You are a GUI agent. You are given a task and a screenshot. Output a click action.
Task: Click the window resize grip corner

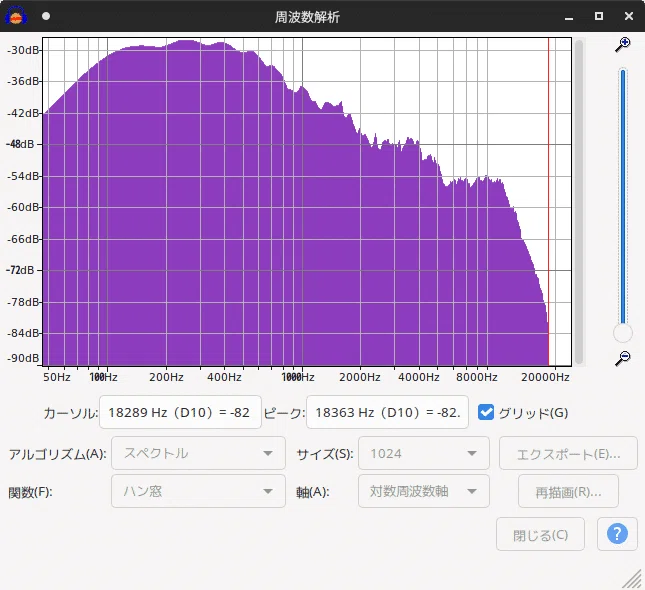(633, 578)
